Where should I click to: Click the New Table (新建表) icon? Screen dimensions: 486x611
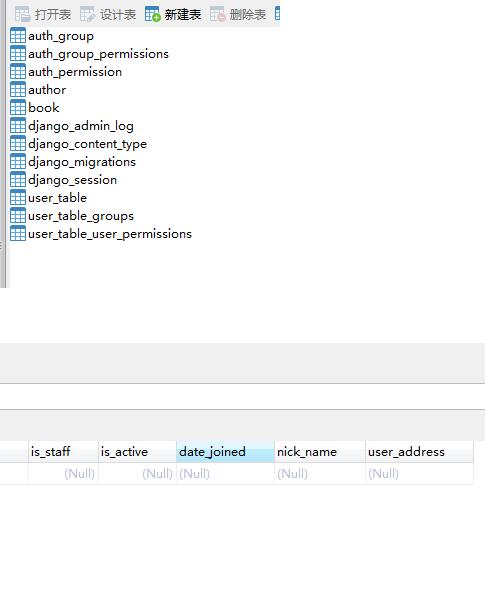tap(152, 14)
